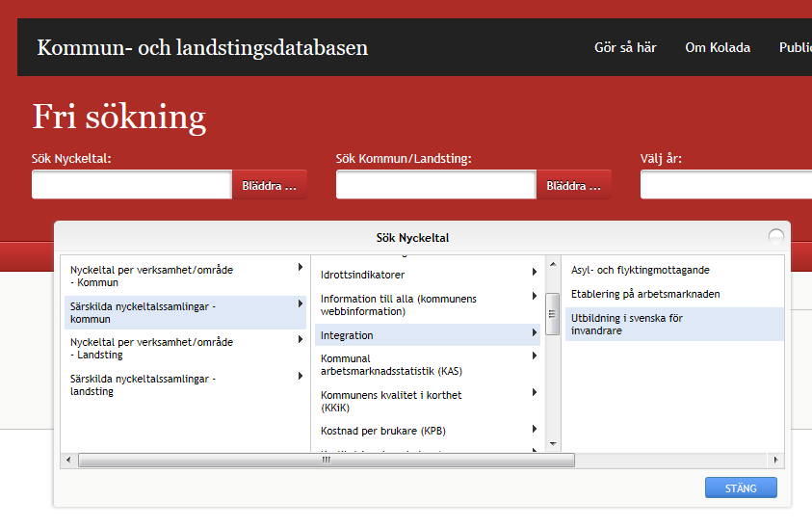This screenshot has width=812, height=527.
Task: Select Kommunal arbetsmarknadsstatistik (KAS)
Action: 428,365
